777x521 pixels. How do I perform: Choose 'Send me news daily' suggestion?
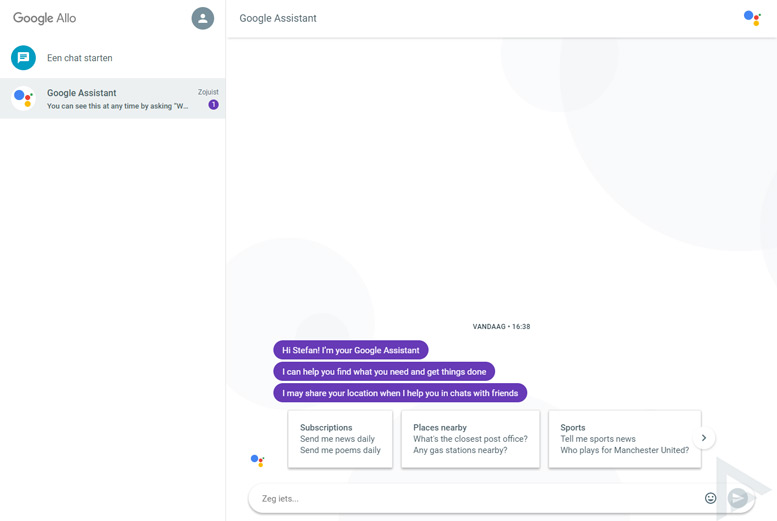click(x=337, y=439)
